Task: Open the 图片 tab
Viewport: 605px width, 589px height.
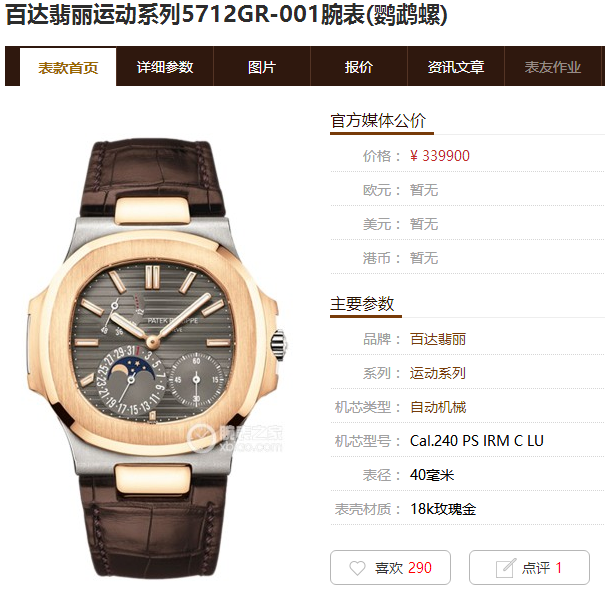Action: point(262,67)
